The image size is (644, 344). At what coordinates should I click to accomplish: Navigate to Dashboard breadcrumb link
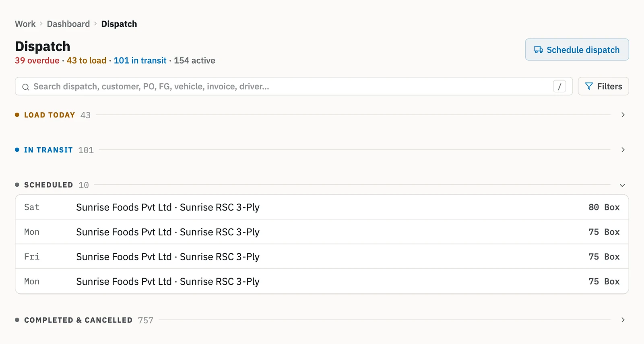[x=68, y=24]
